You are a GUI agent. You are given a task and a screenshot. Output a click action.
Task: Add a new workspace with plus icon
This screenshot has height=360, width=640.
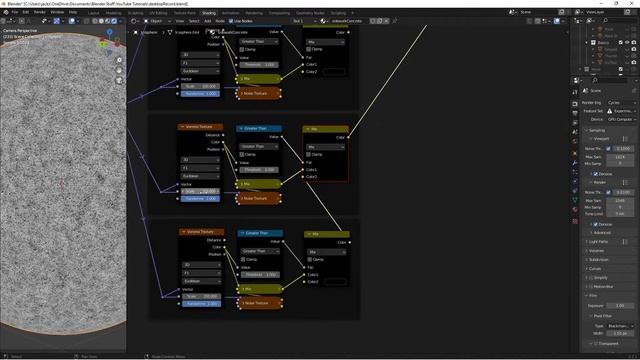[353, 13]
